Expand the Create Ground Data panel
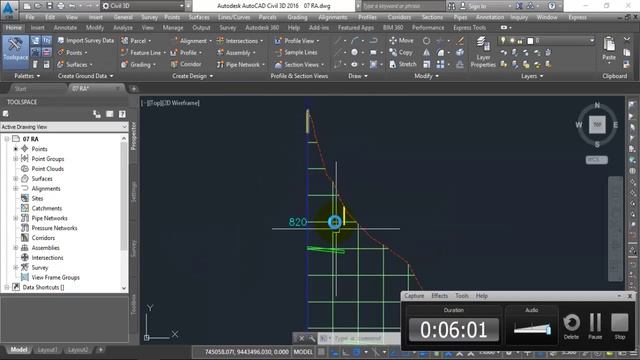The height and width of the screenshot is (360, 640). tap(86, 76)
